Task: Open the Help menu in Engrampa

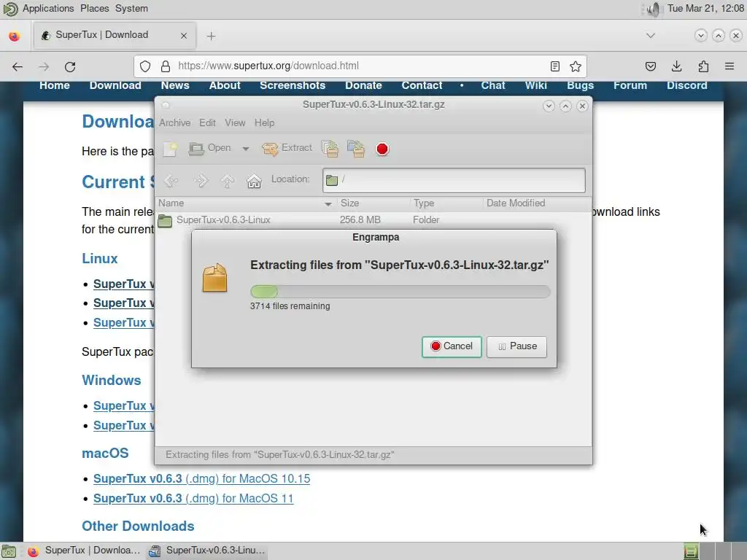Action: 264,122
